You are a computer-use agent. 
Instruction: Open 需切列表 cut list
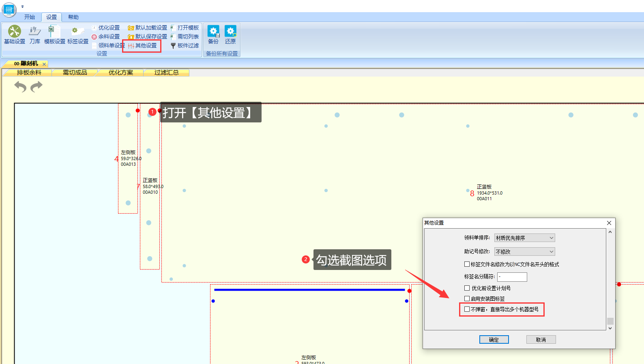click(x=185, y=36)
